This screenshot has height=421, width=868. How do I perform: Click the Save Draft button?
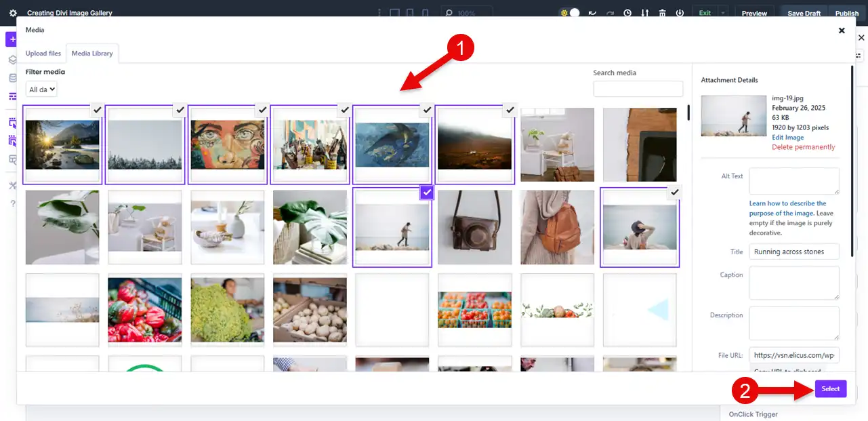(804, 13)
